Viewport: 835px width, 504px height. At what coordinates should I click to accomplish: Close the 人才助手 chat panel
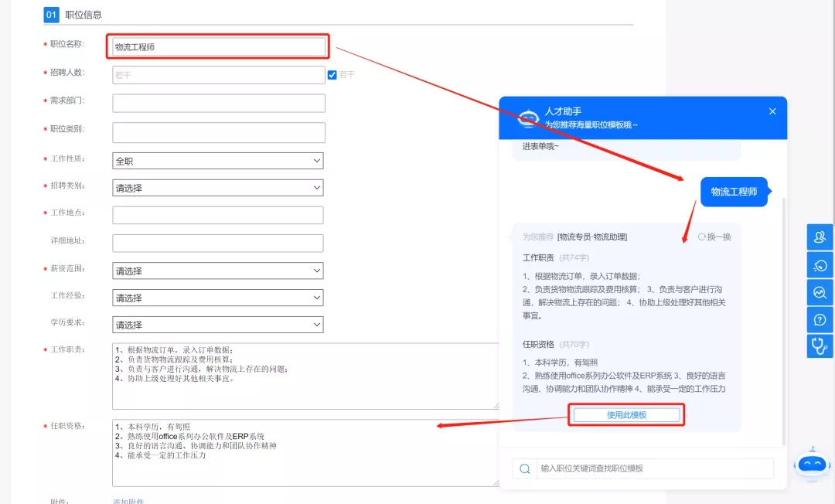tap(772, 111)
